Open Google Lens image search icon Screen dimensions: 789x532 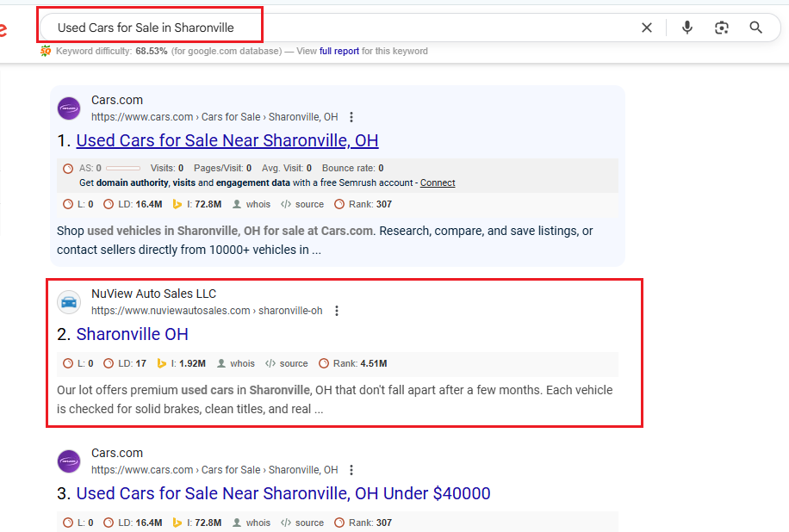722,28
